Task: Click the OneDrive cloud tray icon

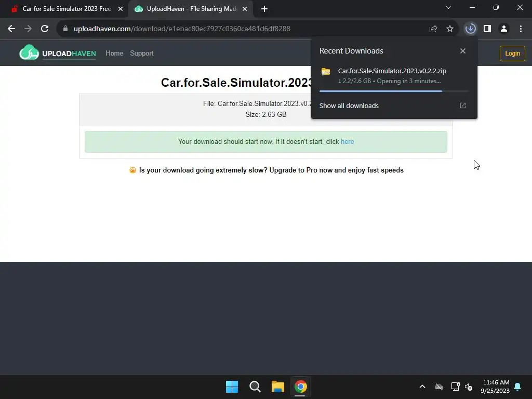Action: (439, 387)
